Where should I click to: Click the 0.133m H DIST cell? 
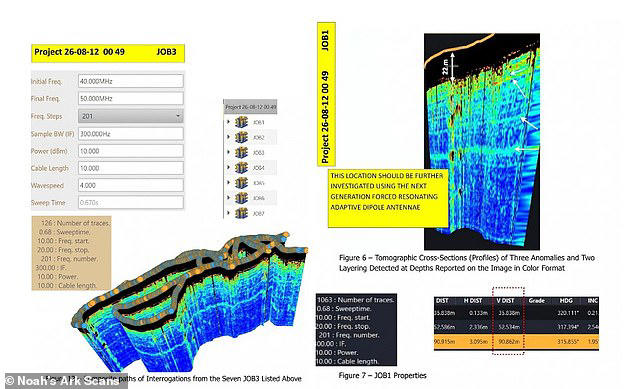pos(479,313)
